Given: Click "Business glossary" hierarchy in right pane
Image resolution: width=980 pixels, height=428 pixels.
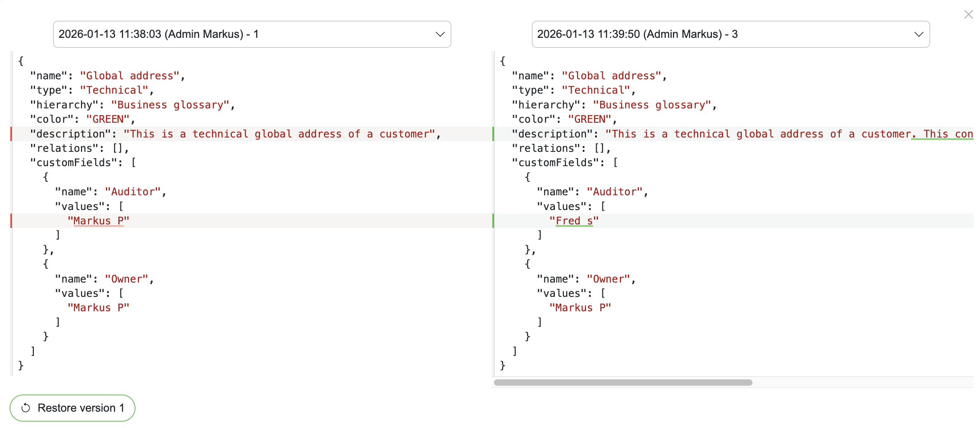Looking at the screenshot, I should point(652,105).
